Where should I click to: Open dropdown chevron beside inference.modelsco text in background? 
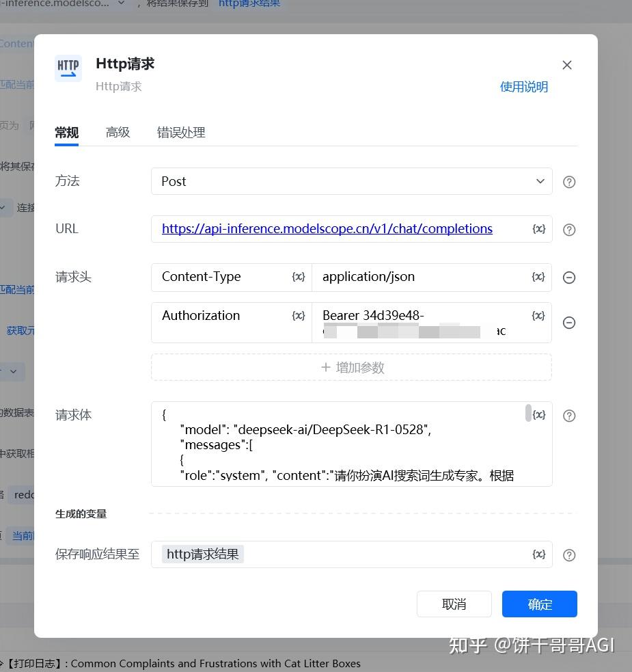coord(121,3)
